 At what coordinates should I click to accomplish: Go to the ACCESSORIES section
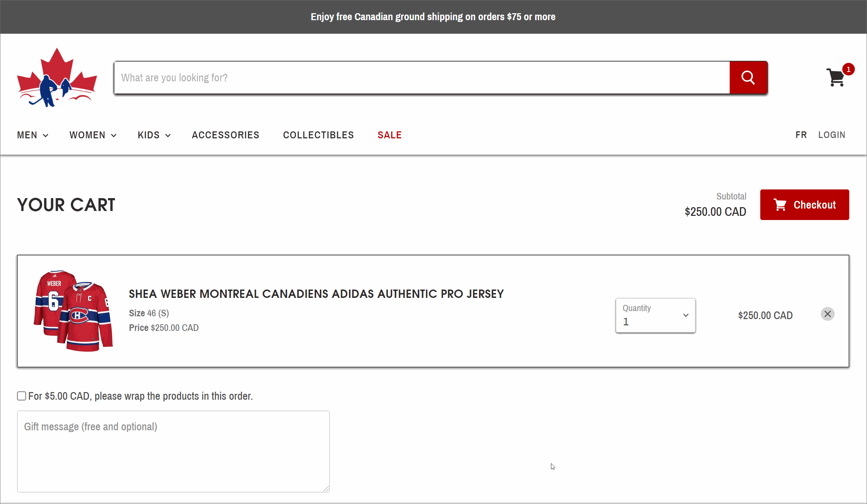click(x=226, y=135)
